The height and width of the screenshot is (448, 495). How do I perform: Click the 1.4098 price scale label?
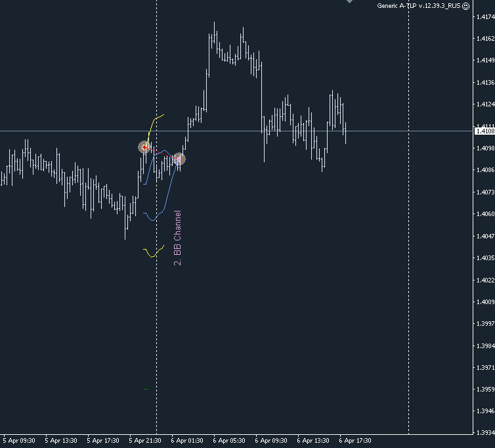[x=486, y=148]
